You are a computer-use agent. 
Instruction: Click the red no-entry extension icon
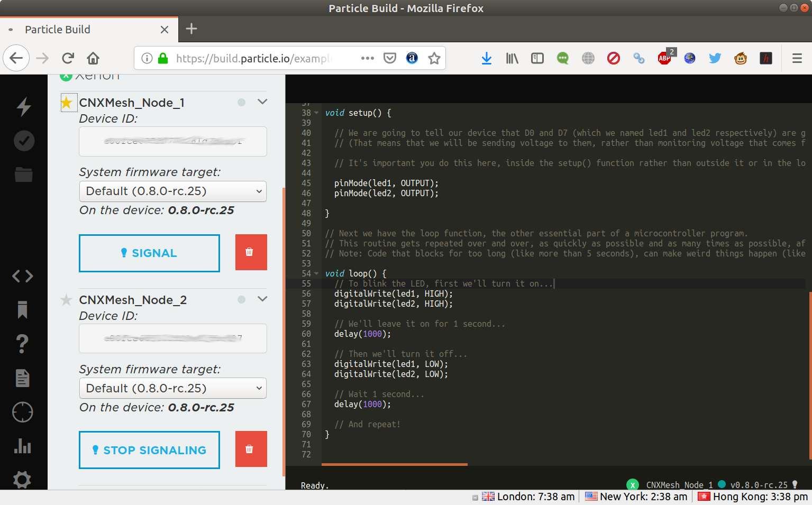click(614, 58)
